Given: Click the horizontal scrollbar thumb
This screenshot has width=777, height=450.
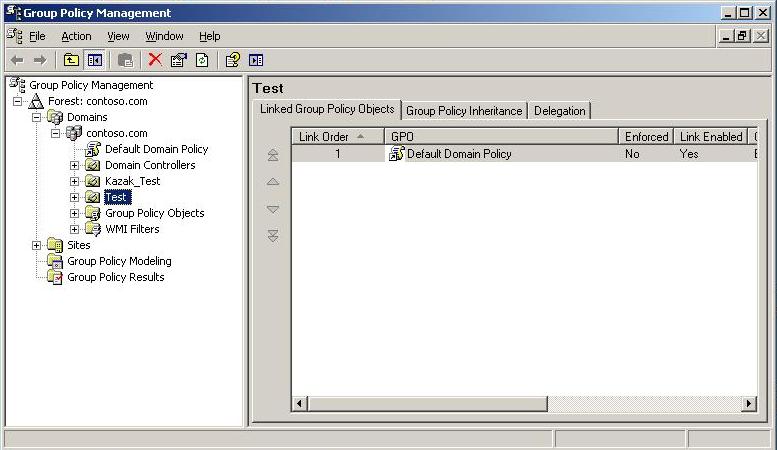Looking at the screenshot, I should (427, 403).
